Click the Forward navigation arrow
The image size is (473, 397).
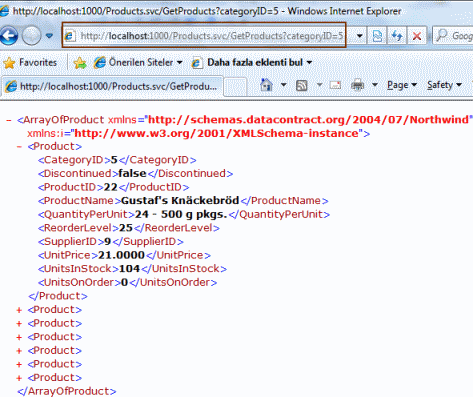pos(32,35)
